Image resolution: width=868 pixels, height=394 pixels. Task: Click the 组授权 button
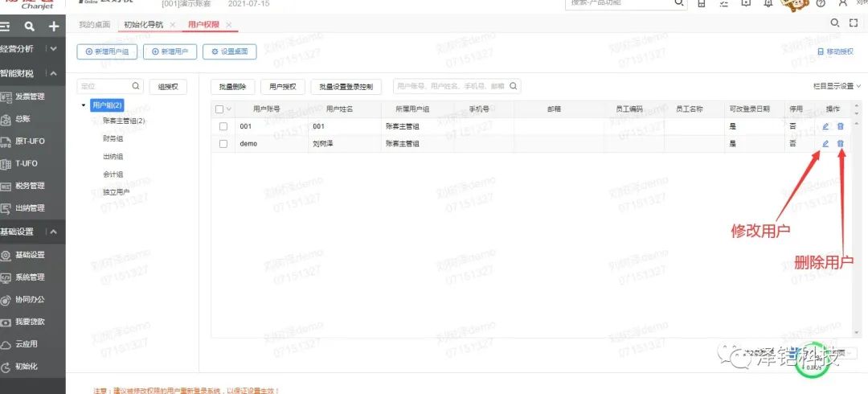coord(168,87)
